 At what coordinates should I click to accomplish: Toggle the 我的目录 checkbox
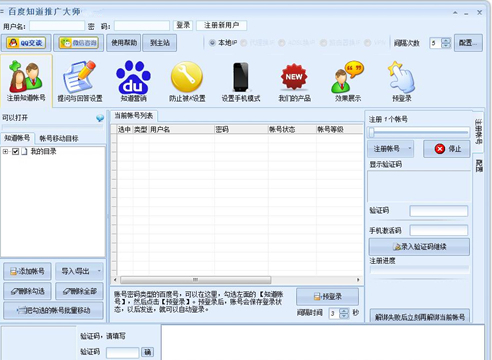pos(15,152)
